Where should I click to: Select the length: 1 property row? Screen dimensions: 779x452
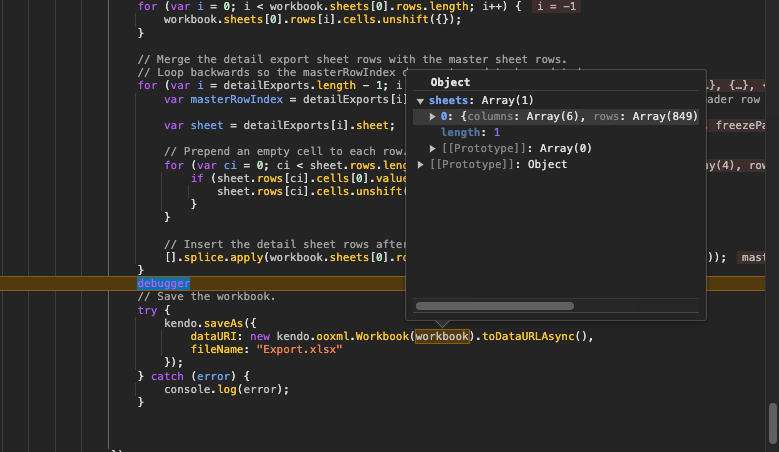(470, 133)
